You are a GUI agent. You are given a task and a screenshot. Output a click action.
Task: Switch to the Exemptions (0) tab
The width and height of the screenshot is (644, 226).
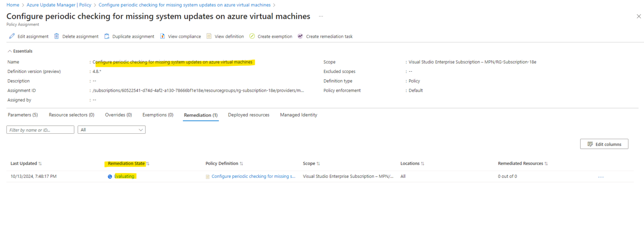click(x=158, y=115)
